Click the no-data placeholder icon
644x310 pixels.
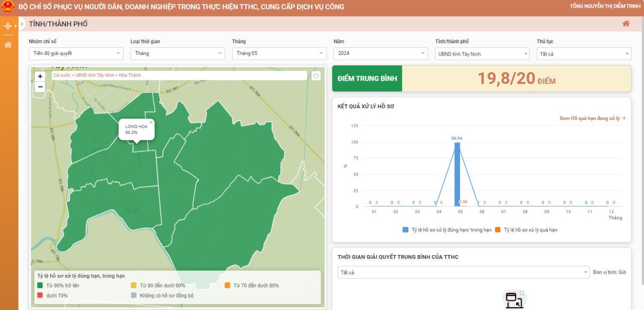click(x=514, y=300)
